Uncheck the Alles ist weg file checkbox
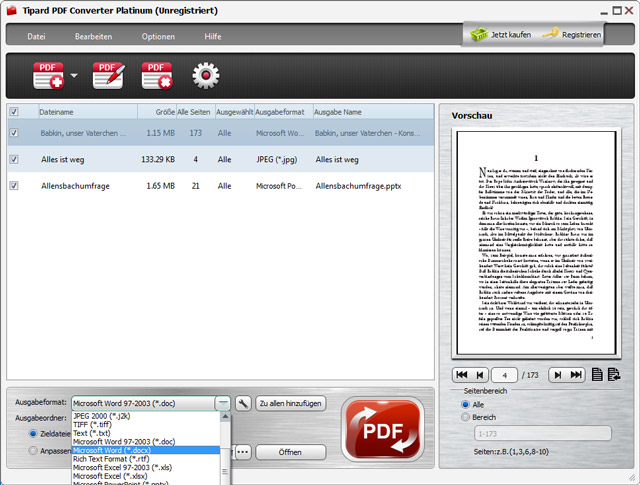Image resolution: width=640 pixels, height=485 pixels. (14, 159)
